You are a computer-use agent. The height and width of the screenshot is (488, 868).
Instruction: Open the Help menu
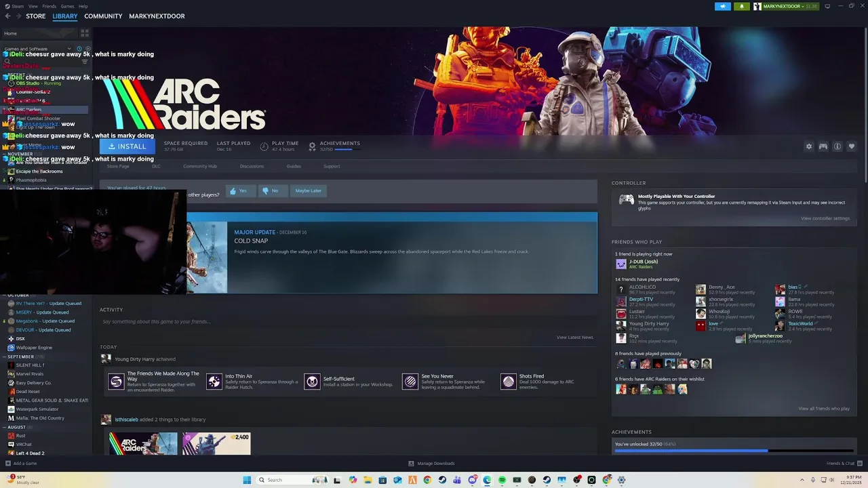[x=83, y=6]
